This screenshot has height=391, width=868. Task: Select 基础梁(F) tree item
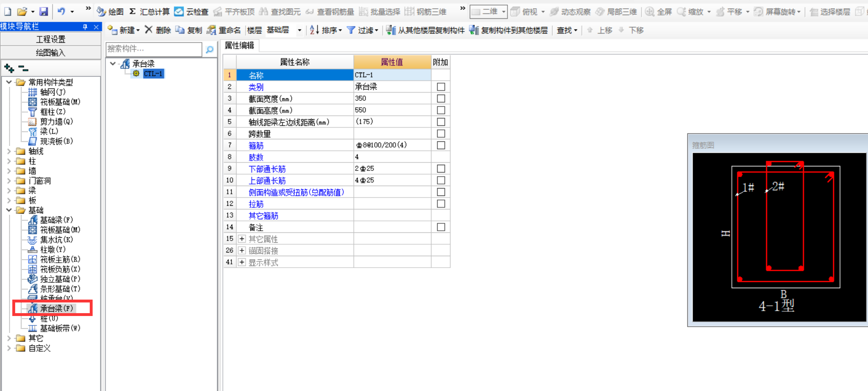point(56,220)
